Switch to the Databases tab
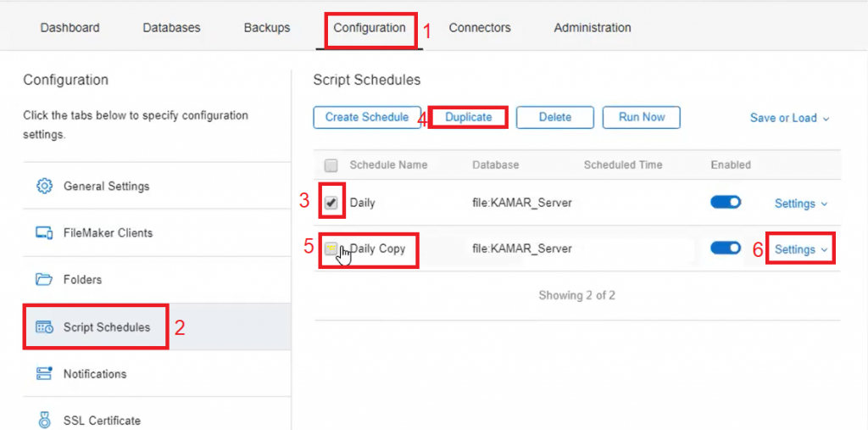Viewport: 868px width, 430px height. [x=171, y=27]
